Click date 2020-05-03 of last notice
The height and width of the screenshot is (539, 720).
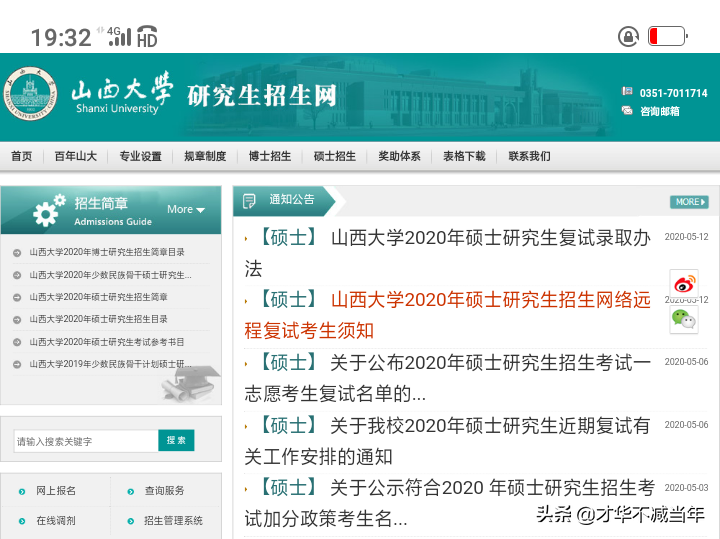click(x=686, y=488)
